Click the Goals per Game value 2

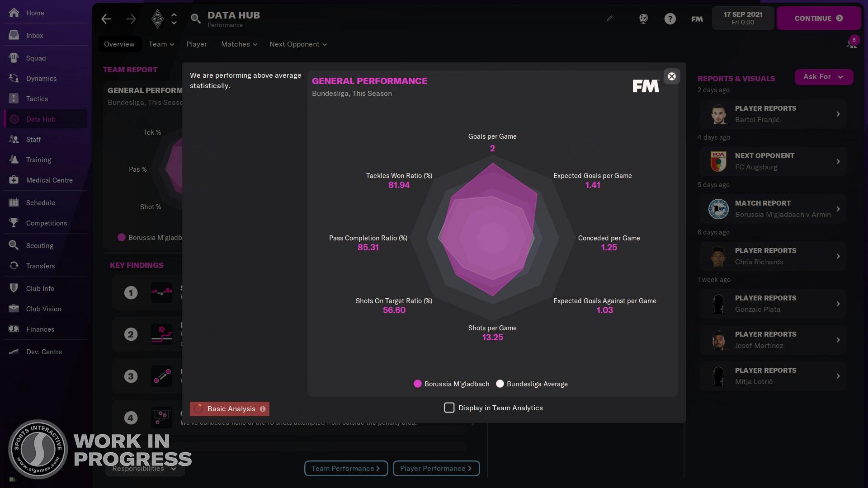click(x=492, y=148)
